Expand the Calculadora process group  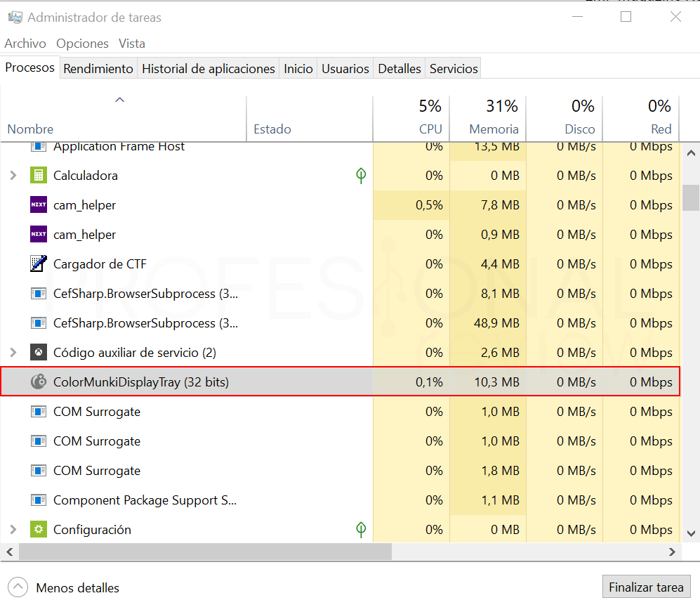tap(13, 176)
